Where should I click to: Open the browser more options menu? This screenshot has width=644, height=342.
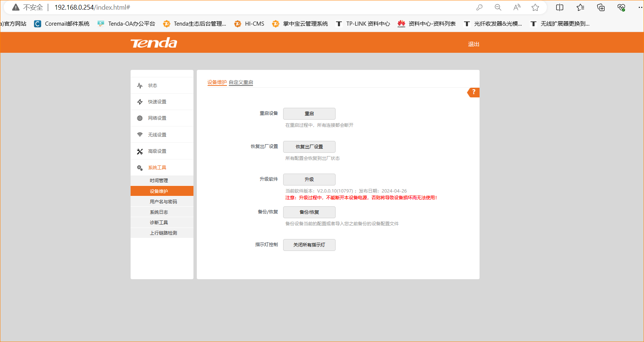[640, 7]
